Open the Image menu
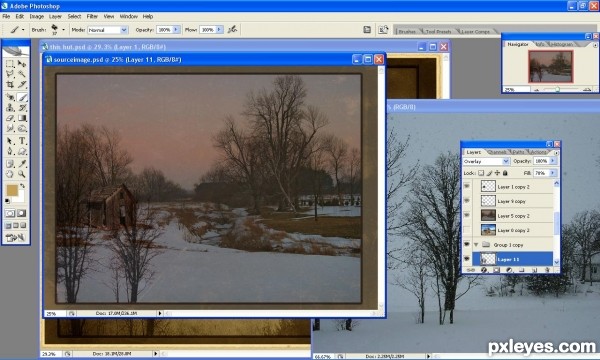This screenshot has width=600, height=360. point(37,16)
